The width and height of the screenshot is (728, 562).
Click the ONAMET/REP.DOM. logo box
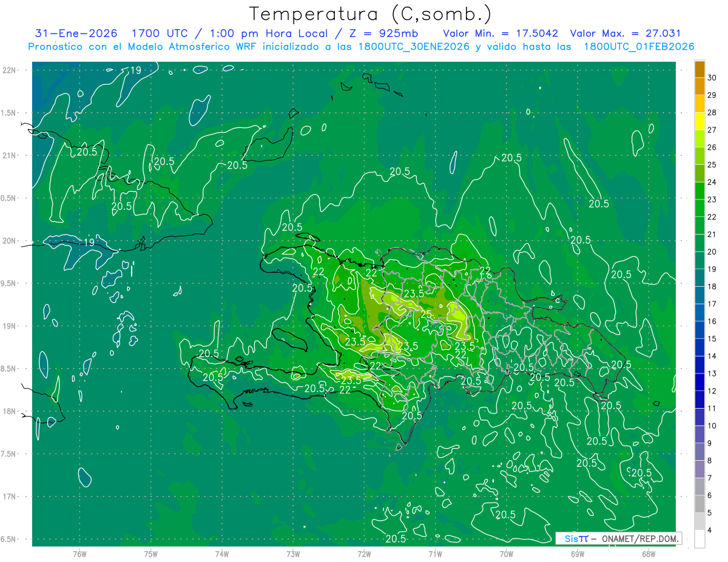(x=618, y=538)
